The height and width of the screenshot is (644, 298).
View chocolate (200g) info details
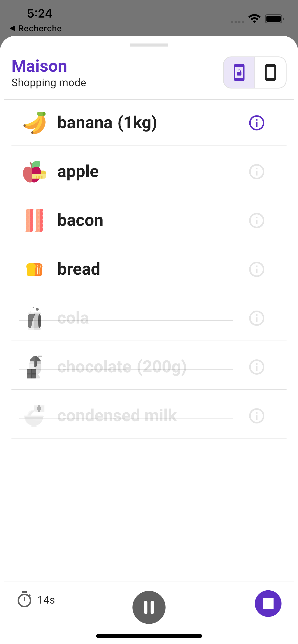(256, 367)
